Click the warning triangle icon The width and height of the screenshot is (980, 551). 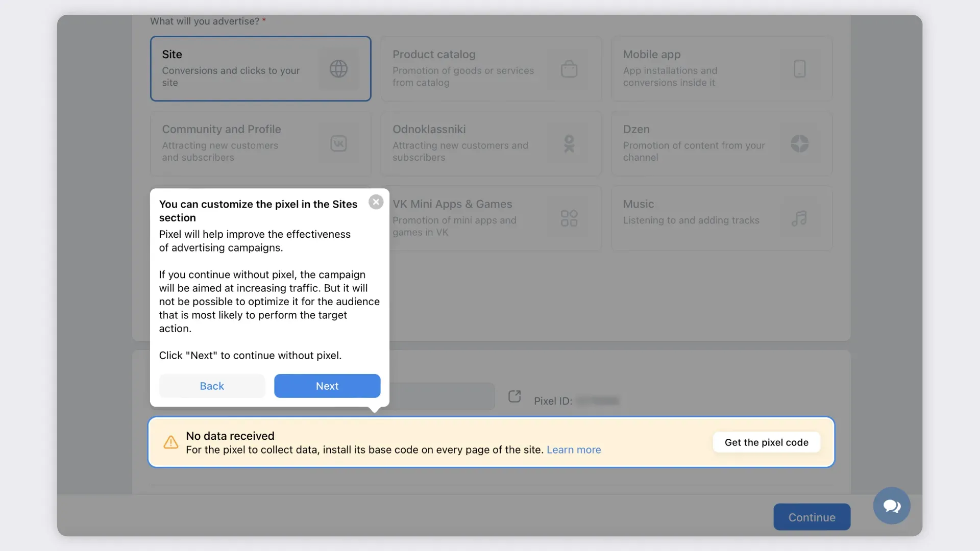pos(171,442)
